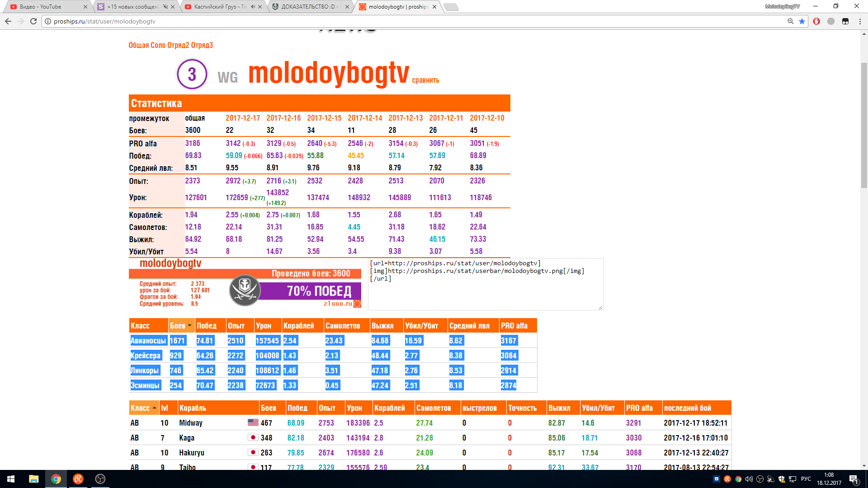Image resolution: width=868 pixels, height=488 pixels.
Task: Click the 'Крейсера' class row label
Action: pos(146,356)
